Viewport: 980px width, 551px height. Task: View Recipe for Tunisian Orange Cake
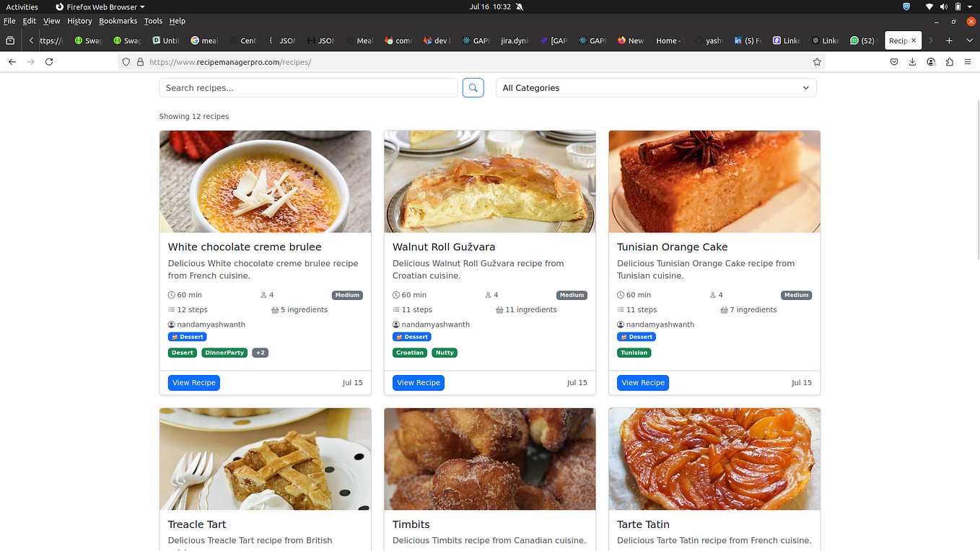[642, 383]
